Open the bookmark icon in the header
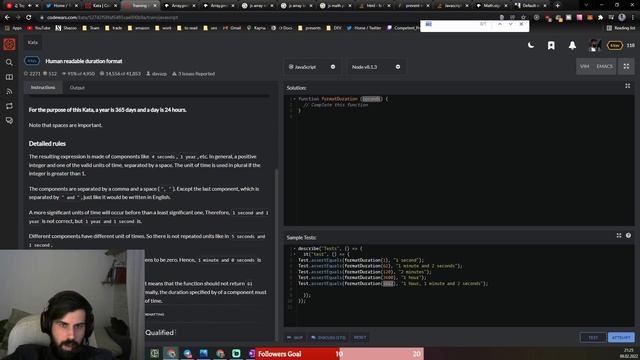The width and height of the screenshot is (640, 360). [551, 45]
